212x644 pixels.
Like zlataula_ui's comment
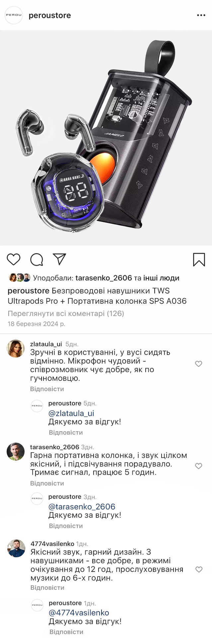click(x=198, y=364)
